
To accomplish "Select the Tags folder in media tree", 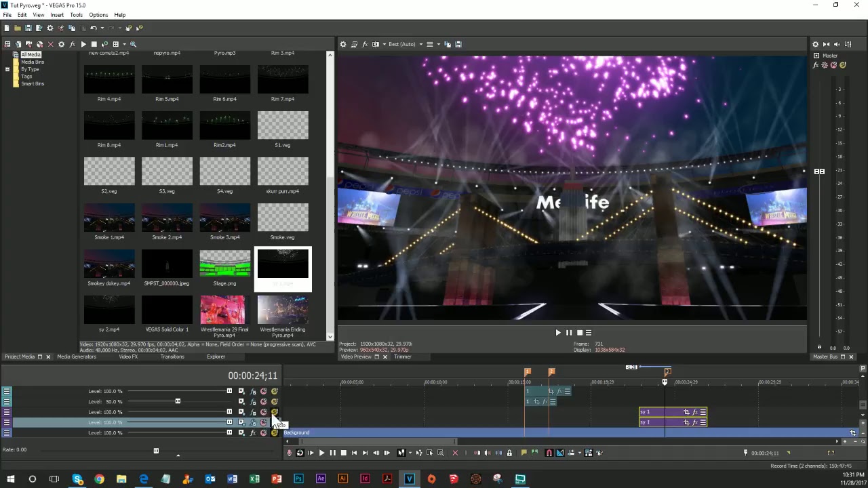I will [x=26, y=77].
